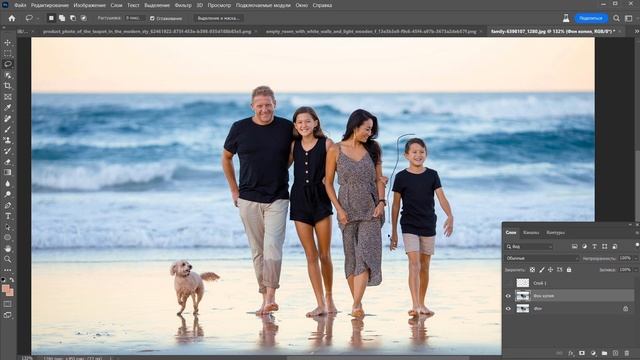Click the trash icon to delete layer
The image size is (640, 360).
click(x=627, y=353)
